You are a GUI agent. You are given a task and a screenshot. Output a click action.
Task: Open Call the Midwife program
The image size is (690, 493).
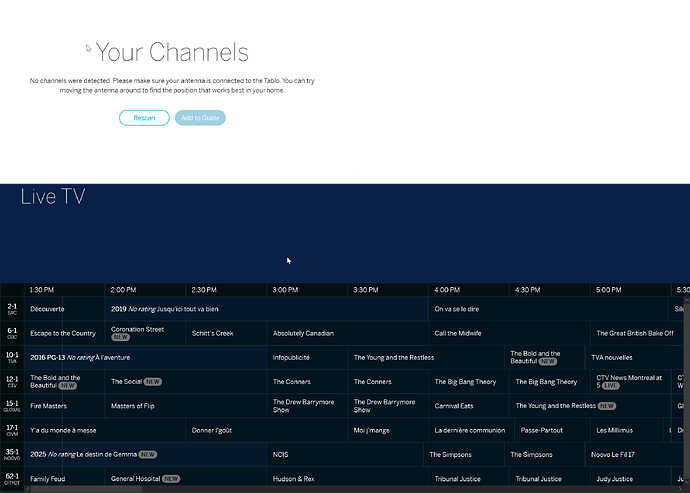509,333
